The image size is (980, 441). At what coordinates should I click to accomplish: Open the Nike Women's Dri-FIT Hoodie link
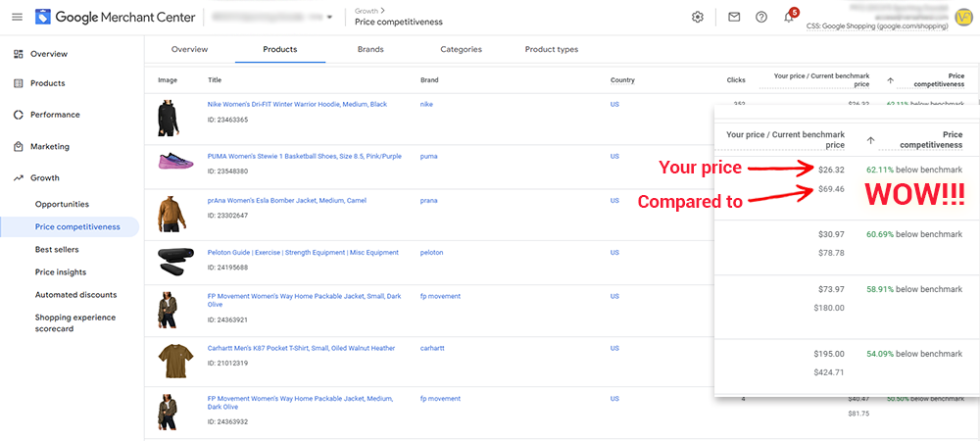[x=298, y=104]
